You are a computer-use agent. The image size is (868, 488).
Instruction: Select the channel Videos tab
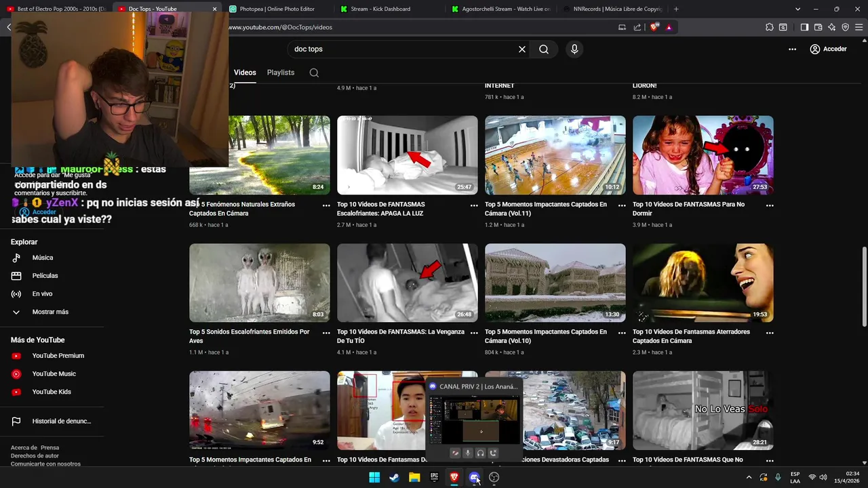(x=245, y=73)
